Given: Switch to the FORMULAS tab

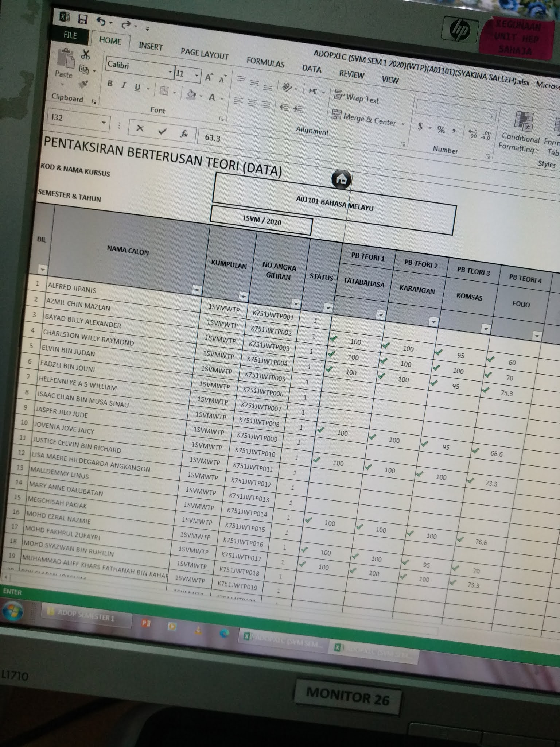Looking at the screenshot, I should (x=265, y=62).
